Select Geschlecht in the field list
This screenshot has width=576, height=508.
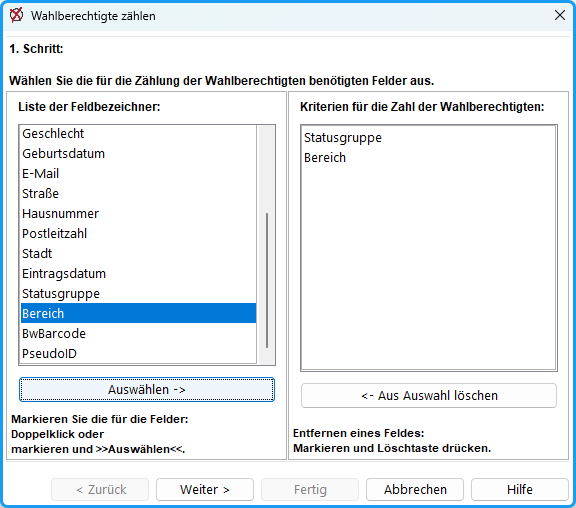pos(138,133)
